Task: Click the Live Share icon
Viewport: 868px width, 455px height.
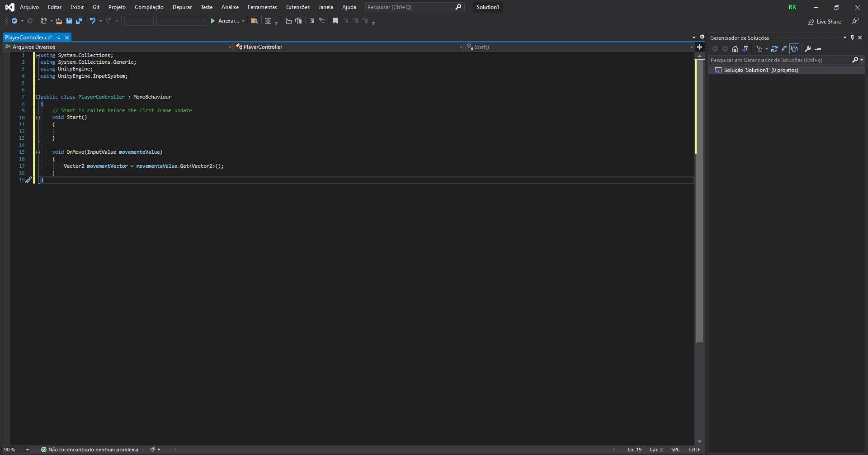Action: point(811,22)
